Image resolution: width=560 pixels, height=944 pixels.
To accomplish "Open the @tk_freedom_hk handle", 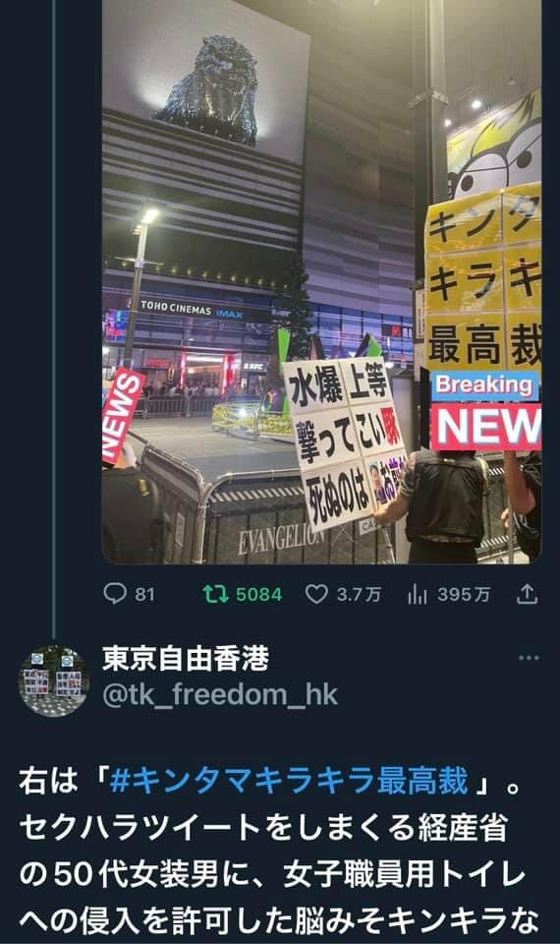I will tap(220, 695).
